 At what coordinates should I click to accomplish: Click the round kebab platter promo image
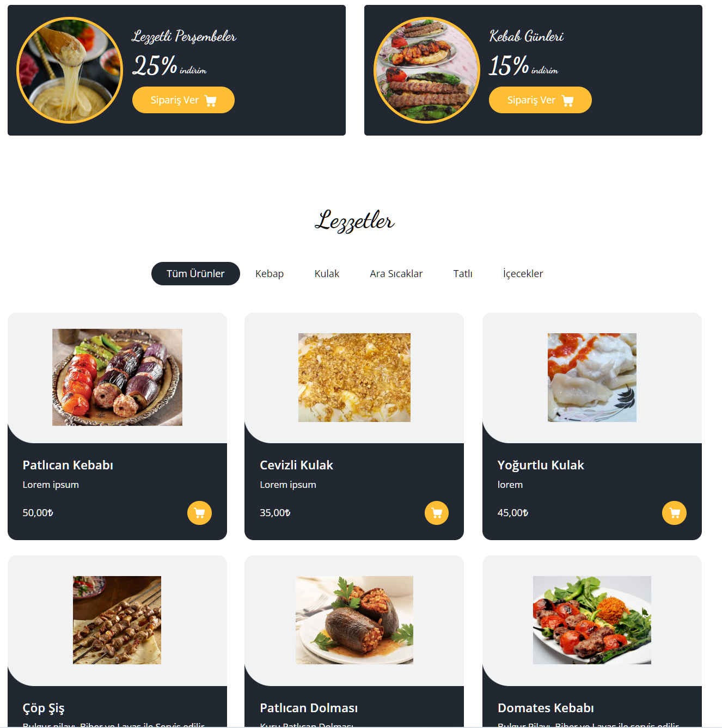pos(426,70)
